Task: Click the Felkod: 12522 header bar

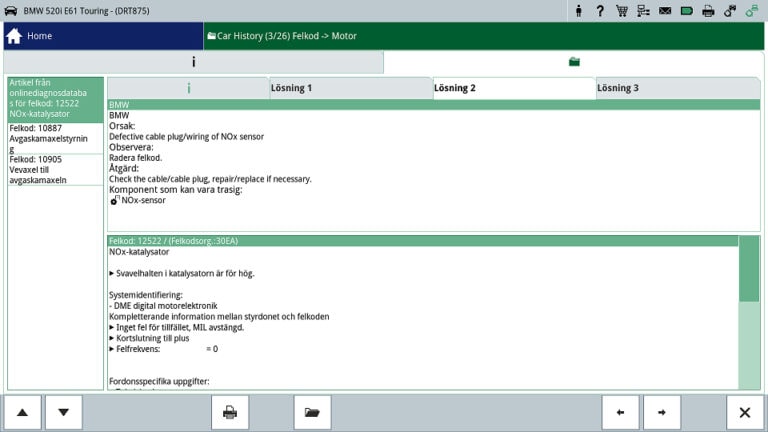Action: 423,241
